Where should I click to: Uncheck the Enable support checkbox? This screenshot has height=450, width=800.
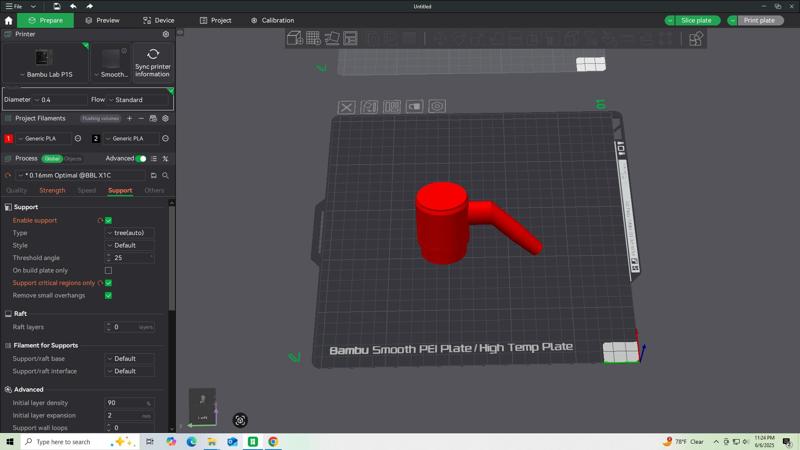tap(108, 220)
